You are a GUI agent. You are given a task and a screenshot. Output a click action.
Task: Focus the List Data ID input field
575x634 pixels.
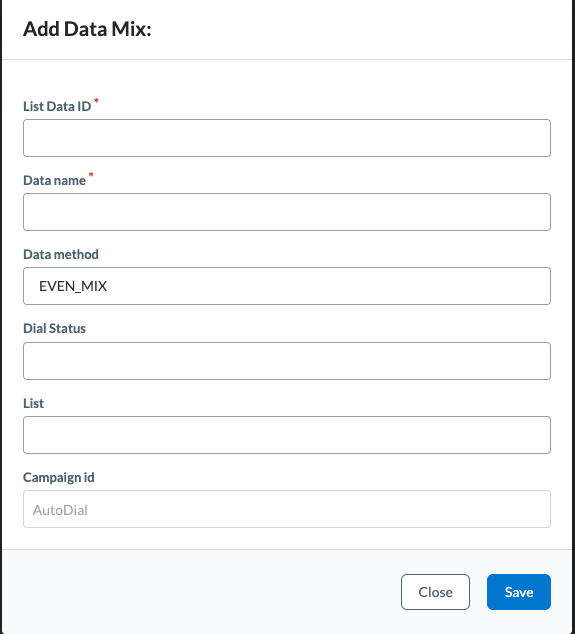click(x=287, y=138)
